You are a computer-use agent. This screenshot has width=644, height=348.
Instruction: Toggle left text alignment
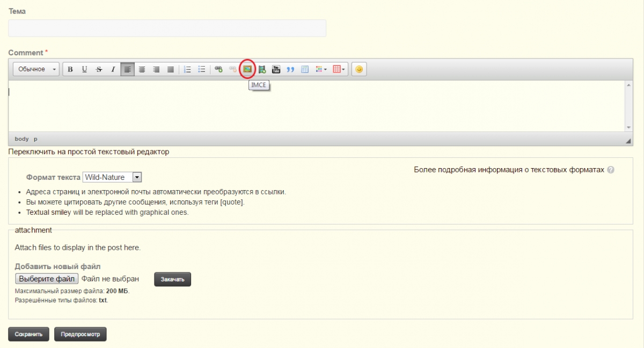click(x=128, y=69)
